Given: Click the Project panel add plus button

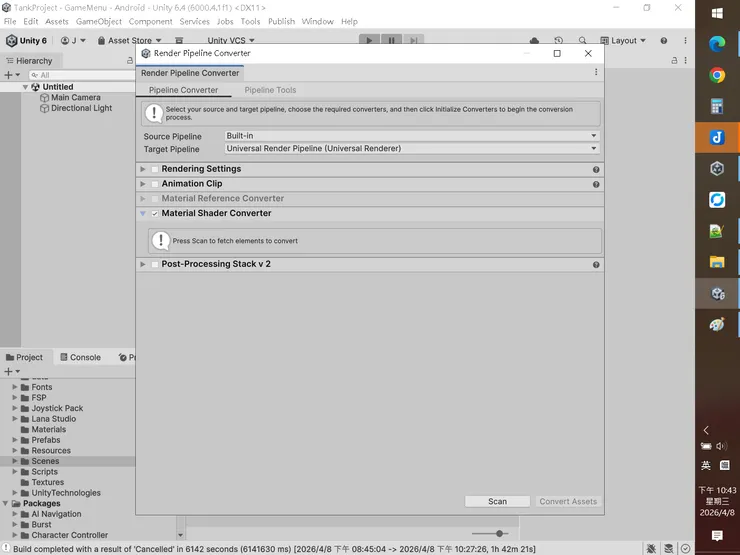Looking at the screenshot, I should coord(8,372).
